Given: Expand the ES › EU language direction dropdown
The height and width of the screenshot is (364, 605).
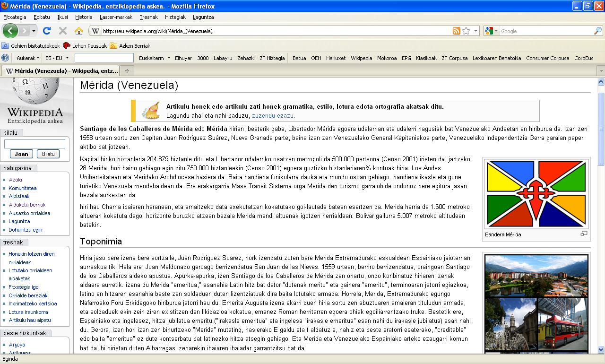Looking at the screenshot, I should click(57, 58).
